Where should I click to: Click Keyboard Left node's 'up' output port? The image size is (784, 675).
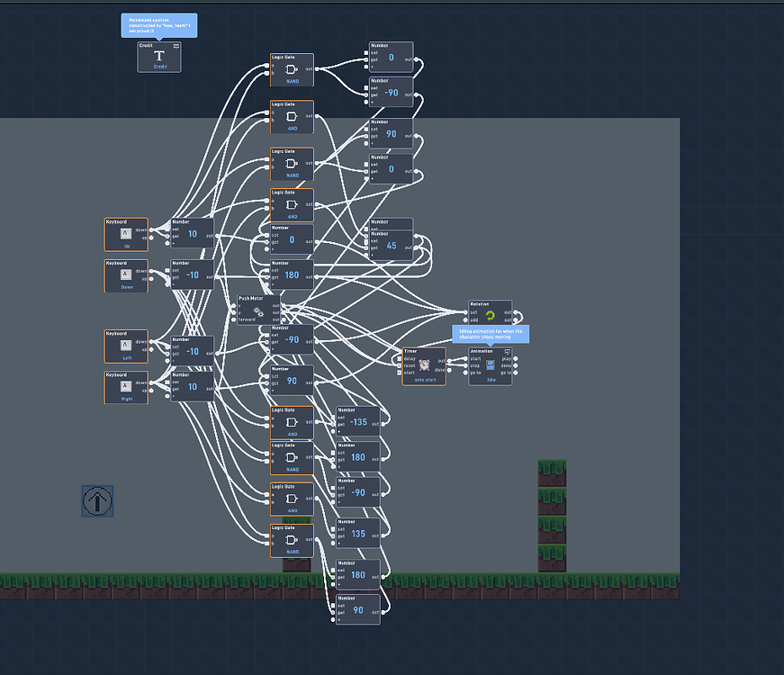(x=151, y=349)
